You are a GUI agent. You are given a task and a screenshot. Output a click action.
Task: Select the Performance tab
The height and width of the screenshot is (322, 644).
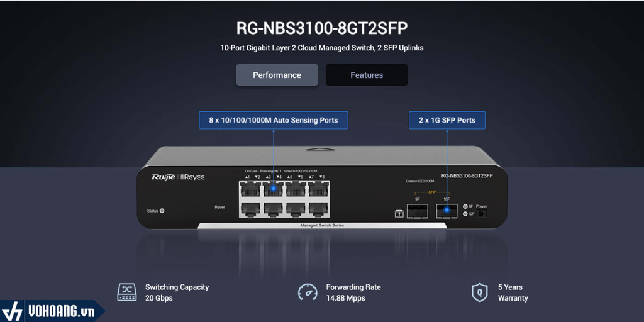click(277, 75)
